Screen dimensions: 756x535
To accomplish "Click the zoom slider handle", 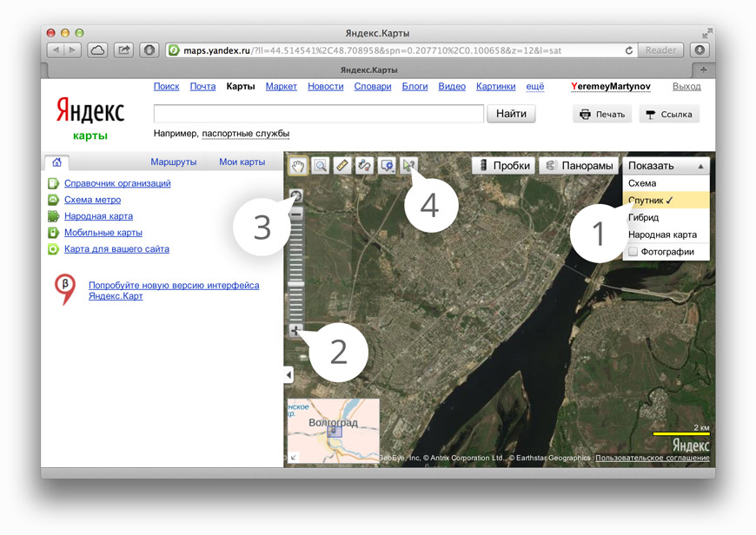I will pos(296,284).
